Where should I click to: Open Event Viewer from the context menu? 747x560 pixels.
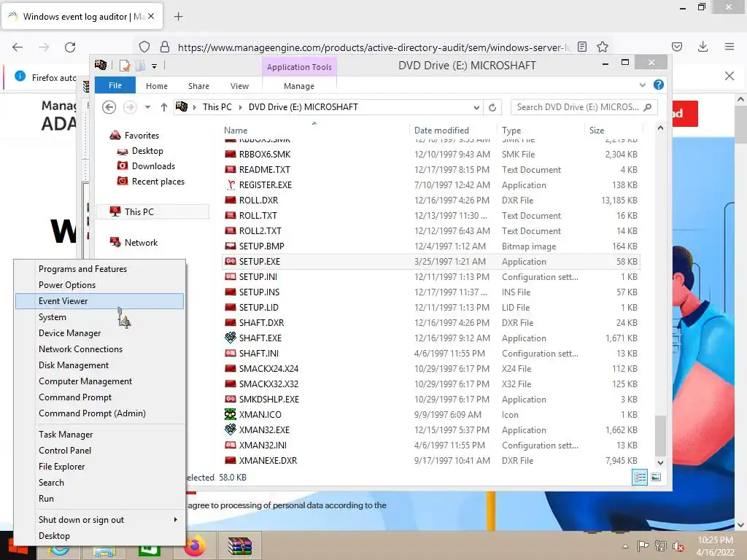coord(99,301)
